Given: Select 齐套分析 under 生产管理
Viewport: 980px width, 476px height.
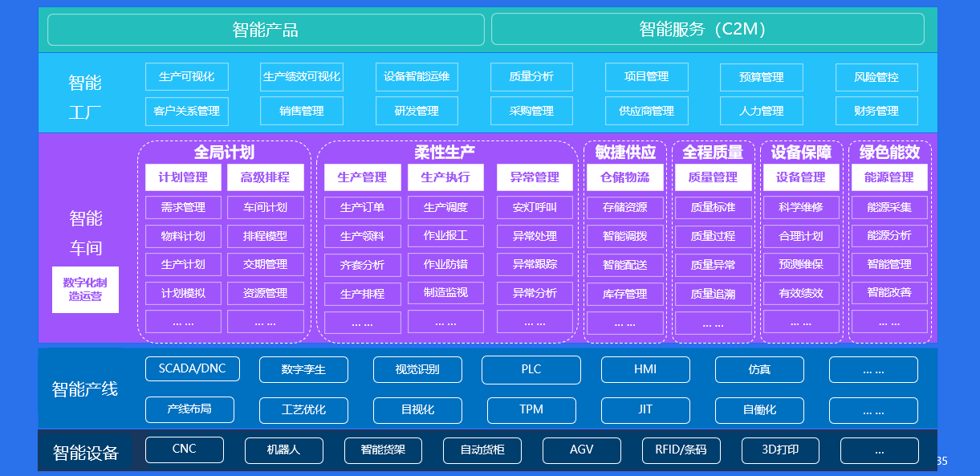Looking at the screenshot, I should point(362,265).
